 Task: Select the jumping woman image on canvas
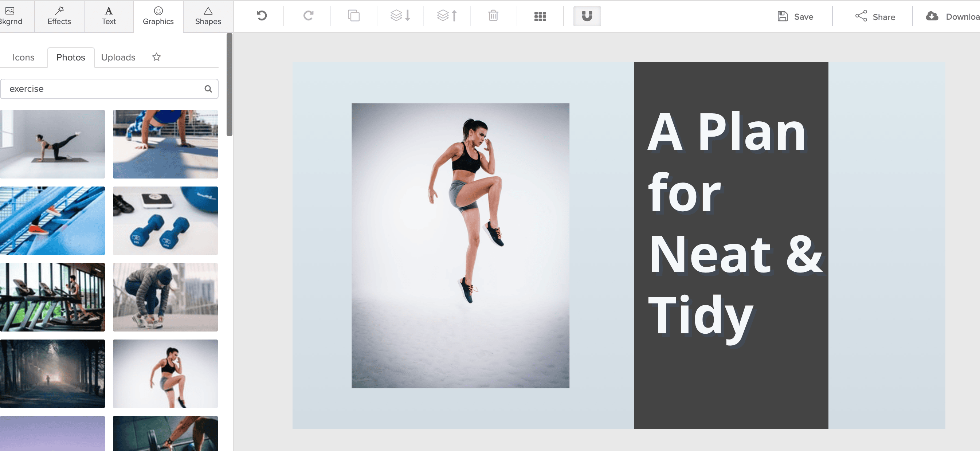460,246
